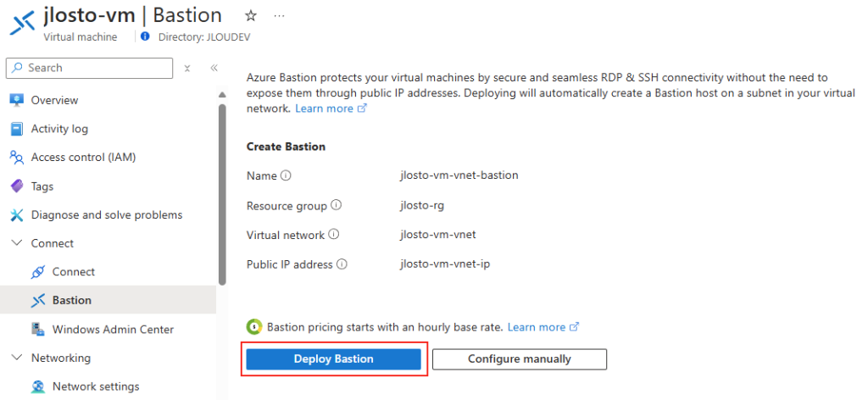
Task: Click the resource group value jlosto-rg
Action: click(x=422, y=205)
